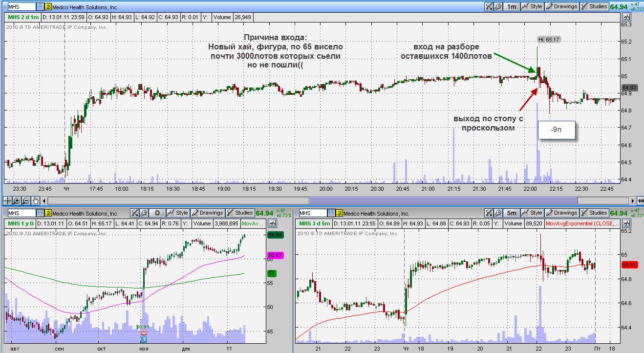Expand the symbol dropdown in the daily chart
Screen dimensions: 644x353
pos(40,213)
